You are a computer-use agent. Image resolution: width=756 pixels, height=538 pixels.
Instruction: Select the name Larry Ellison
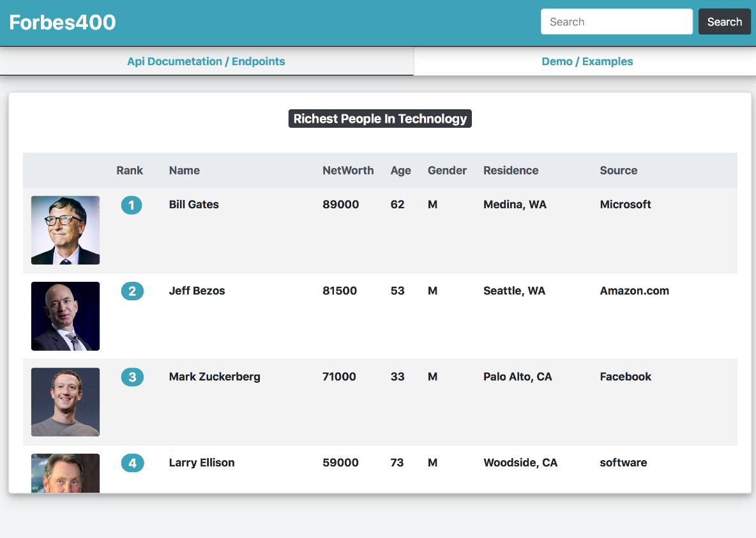[202, 463]
